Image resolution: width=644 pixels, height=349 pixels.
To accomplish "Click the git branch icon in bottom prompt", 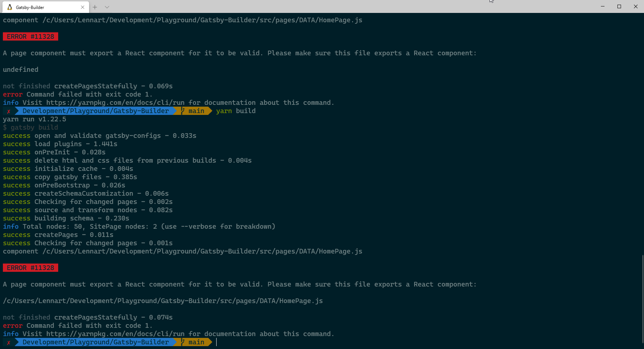I will [182, 342].
